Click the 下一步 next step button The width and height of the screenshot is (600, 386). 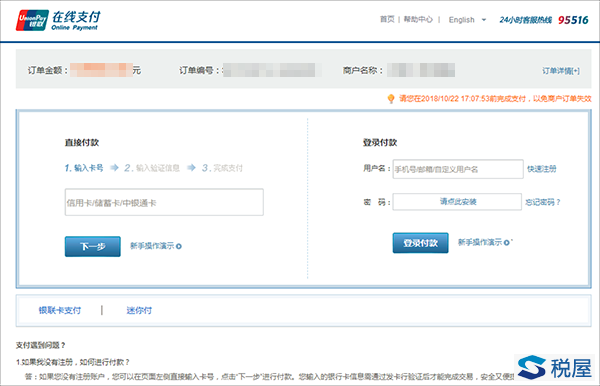(x=93, y=246)
